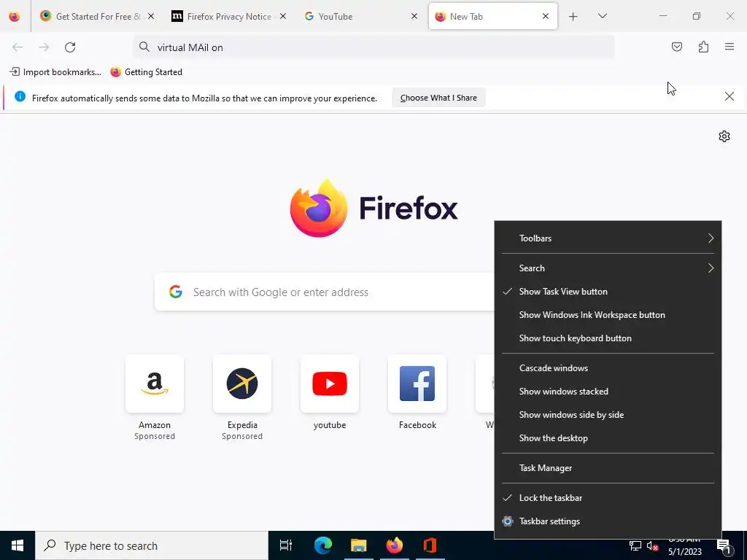Launch Microsoft Edge from taskbar
Viewport: 747px width, 560px height.
point(322,545)
